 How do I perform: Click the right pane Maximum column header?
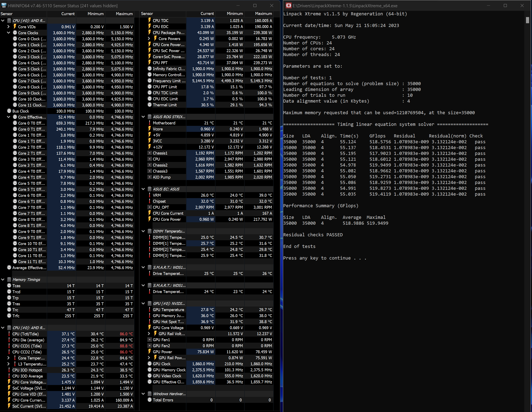click(x=259, y=14)
